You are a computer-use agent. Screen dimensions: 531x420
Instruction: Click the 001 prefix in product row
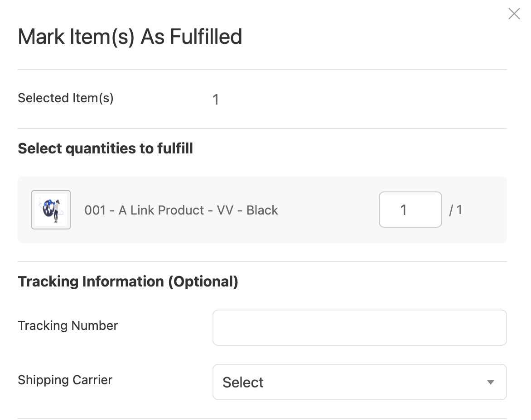pyautogui.click(x=95, y=210)
